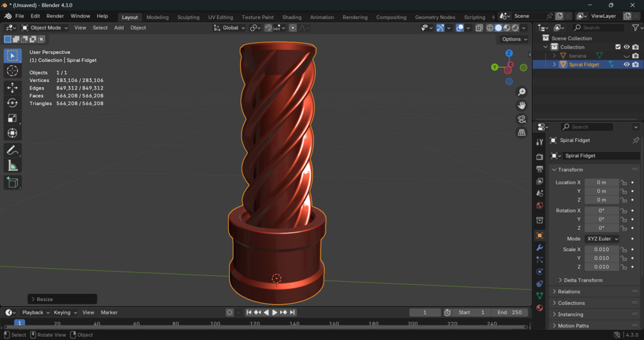
Task: Open the File menu
Action: click(x=19, y=16)
